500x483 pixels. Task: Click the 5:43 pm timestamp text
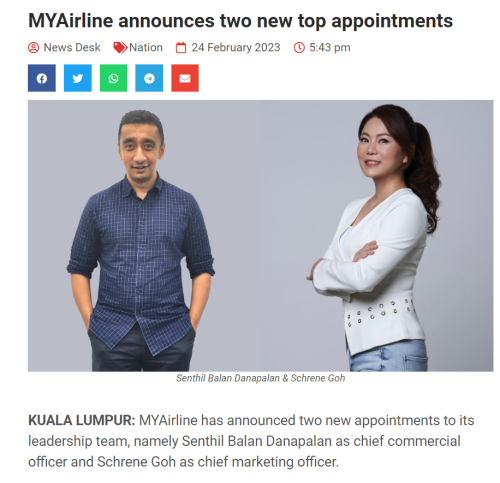[330, 48]
